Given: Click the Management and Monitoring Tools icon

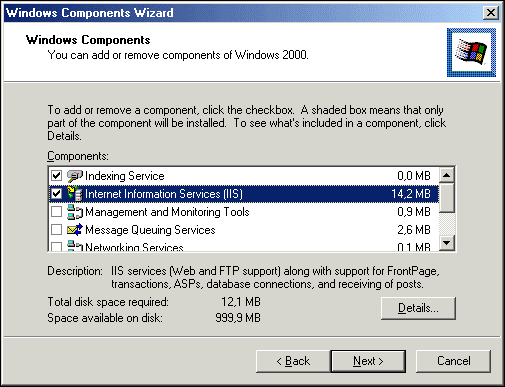Looking at the screenshot, I should [x=75, y=212].
